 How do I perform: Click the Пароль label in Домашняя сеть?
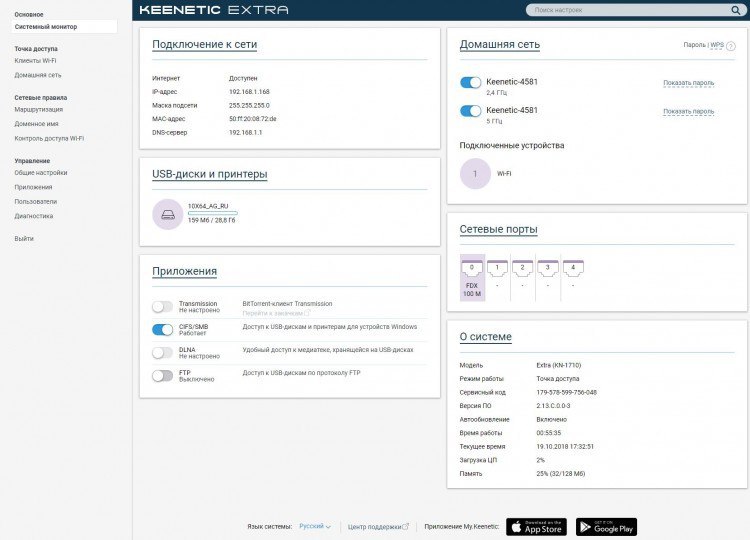click(695, 45)
